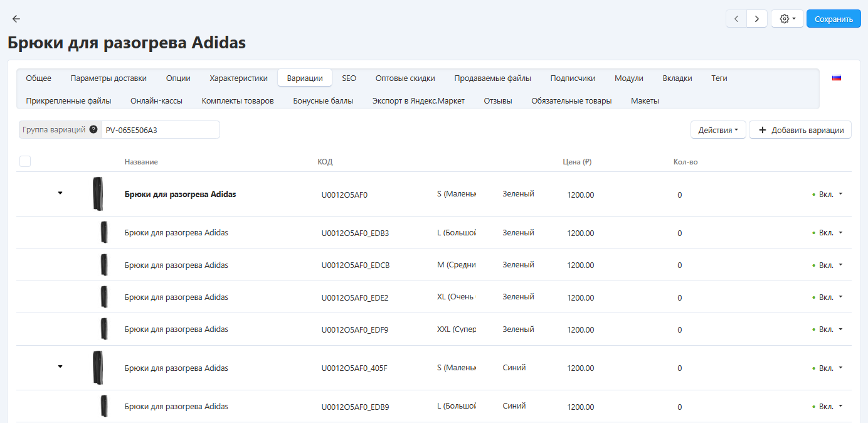Switch to the Опции tab
This screenshot has width=868, height=423.
[178, 78]
